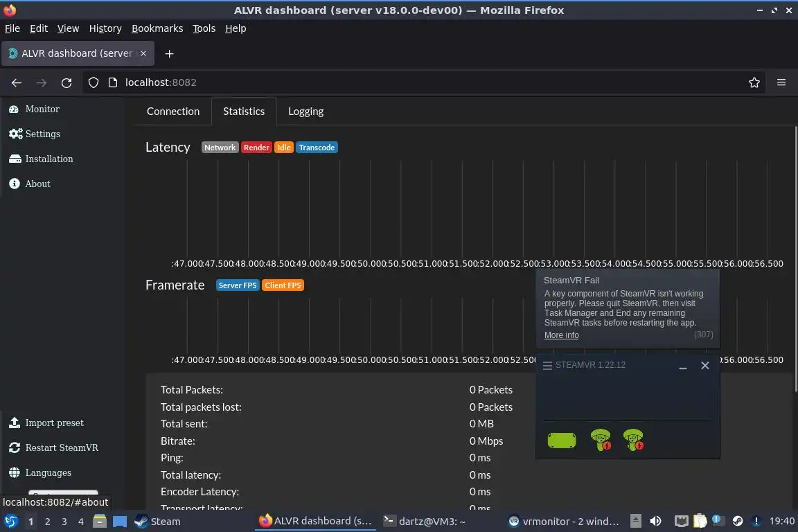Click the network tray icon
798x532 pixels.
pyautogui.click(x=681, y=521)
